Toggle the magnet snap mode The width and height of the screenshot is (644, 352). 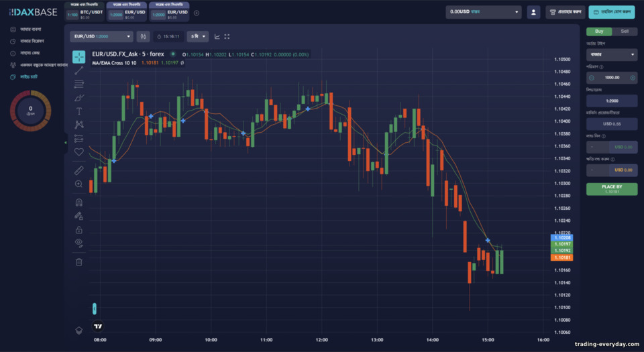tap(79, 202)
